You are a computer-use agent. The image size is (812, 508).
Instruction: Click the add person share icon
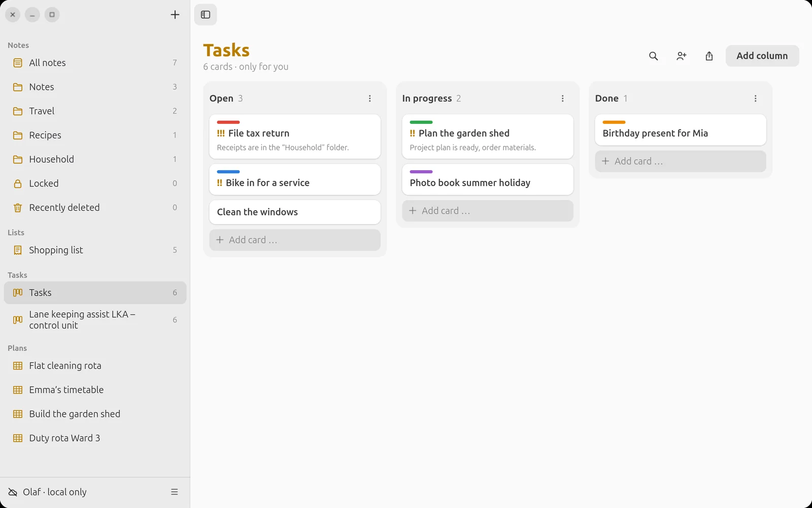pyautogui.click(x=682, y=56)
